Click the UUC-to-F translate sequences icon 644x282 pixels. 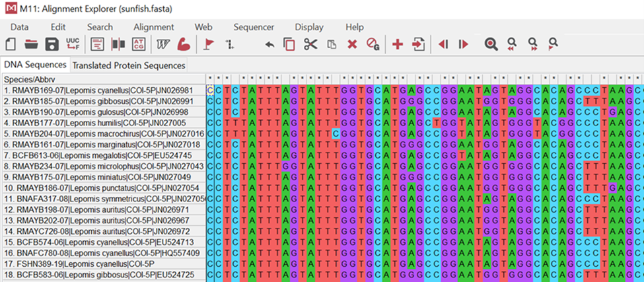73,44
